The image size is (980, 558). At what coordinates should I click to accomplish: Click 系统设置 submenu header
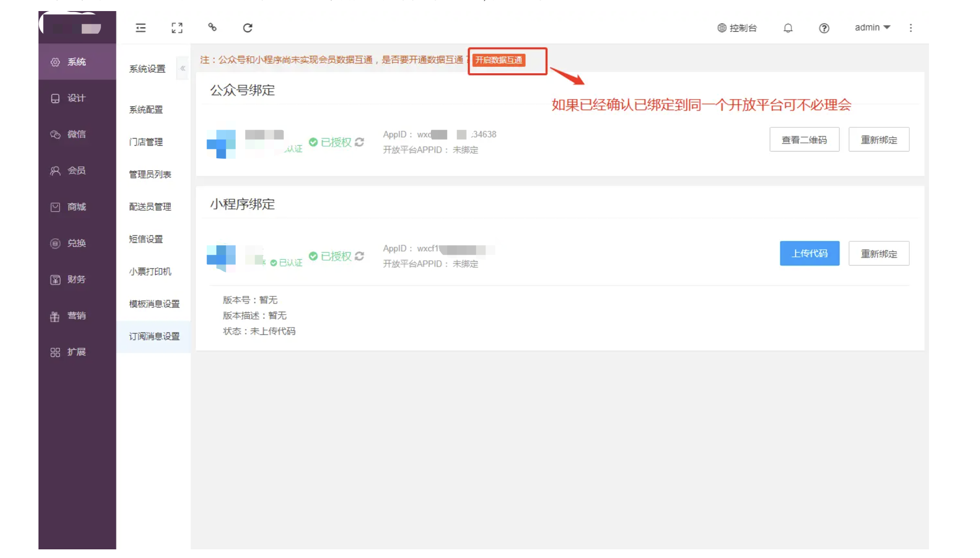click(147, 69)
